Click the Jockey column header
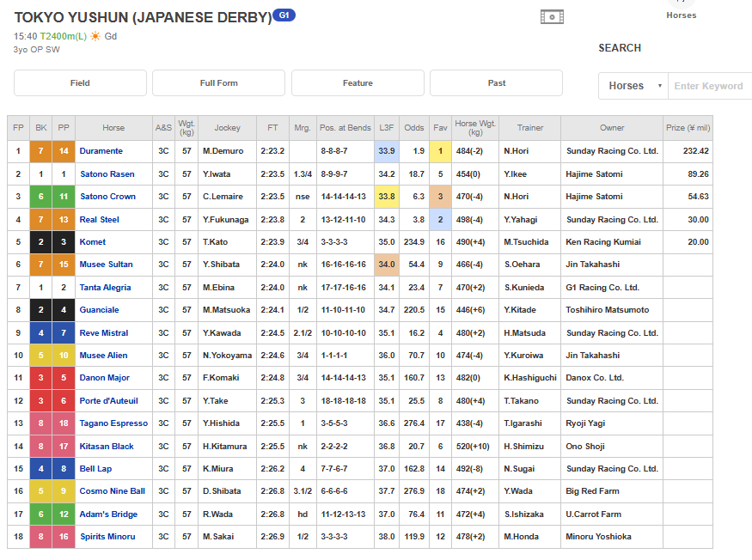 pyautogui.click(x=228, y=128)
